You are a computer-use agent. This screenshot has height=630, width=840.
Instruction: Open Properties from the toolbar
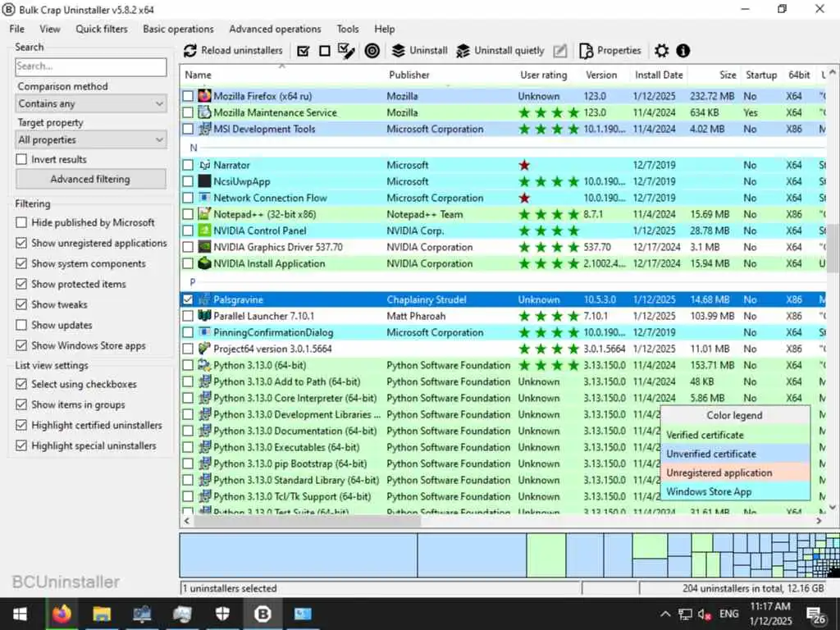[x=610, y=51]
